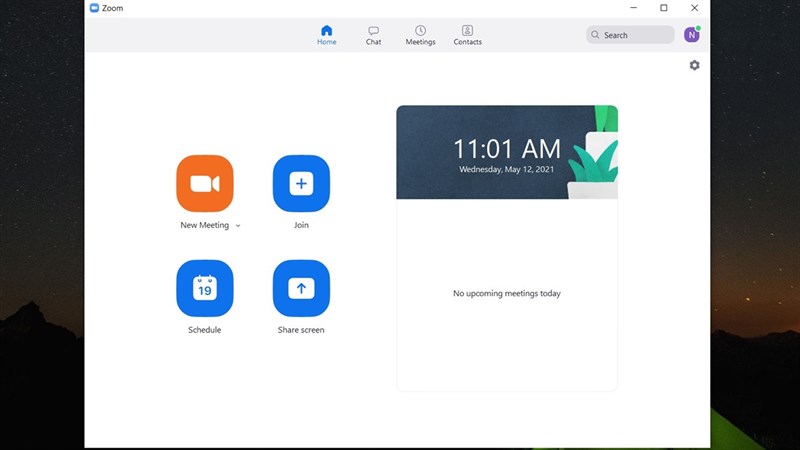Screen dimensions: 800x450
Task: Open the Schedule calendar icon
Action: coord(205,288)
